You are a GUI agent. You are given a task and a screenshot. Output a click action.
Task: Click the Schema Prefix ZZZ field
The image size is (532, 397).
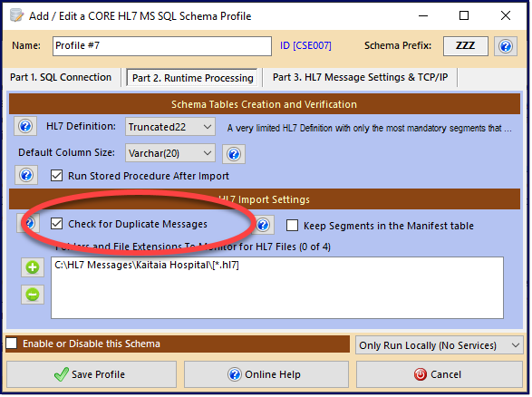coord(466,46)
